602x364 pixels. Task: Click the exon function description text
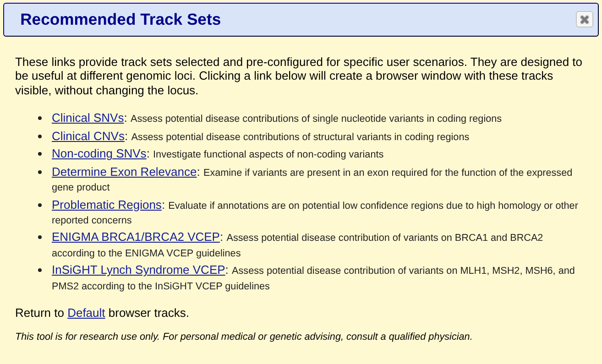pyautogui.click(x=312, y=180)
